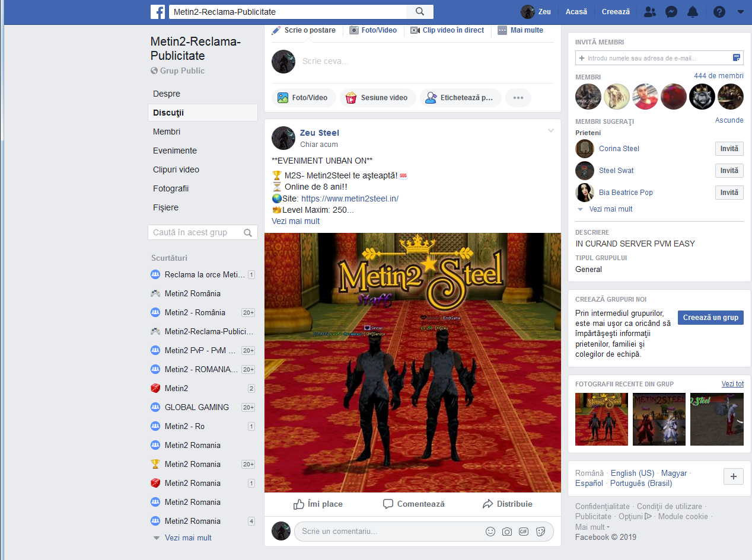This screenshot has height=560, width=752.
Task: Select Scrie o postare tab
Action: tap(304, 30)
